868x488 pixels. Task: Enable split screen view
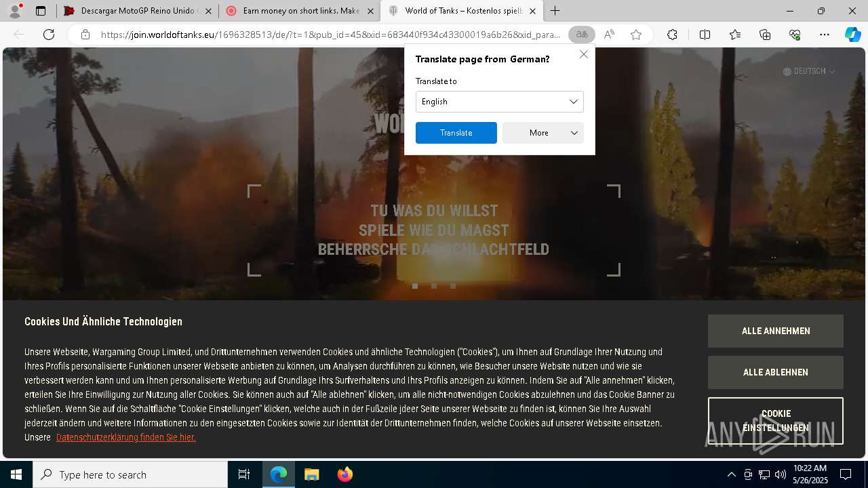pos(705,35)
